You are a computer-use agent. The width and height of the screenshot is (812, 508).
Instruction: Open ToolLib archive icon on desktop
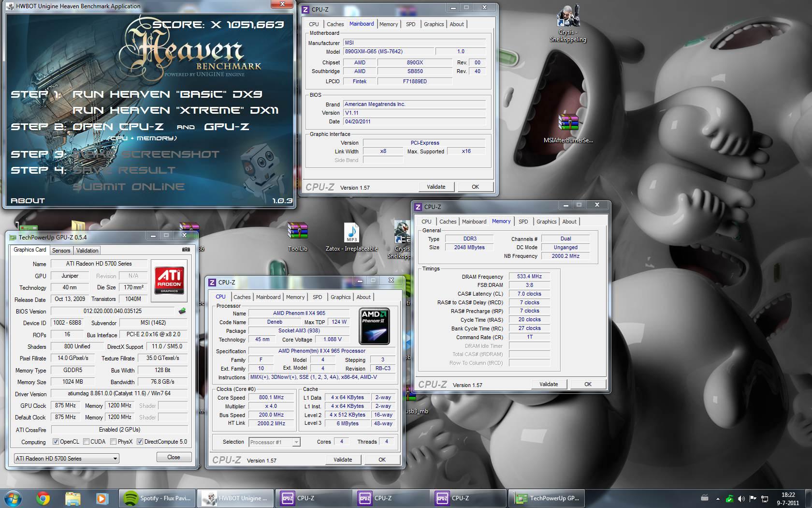[297, 237]
